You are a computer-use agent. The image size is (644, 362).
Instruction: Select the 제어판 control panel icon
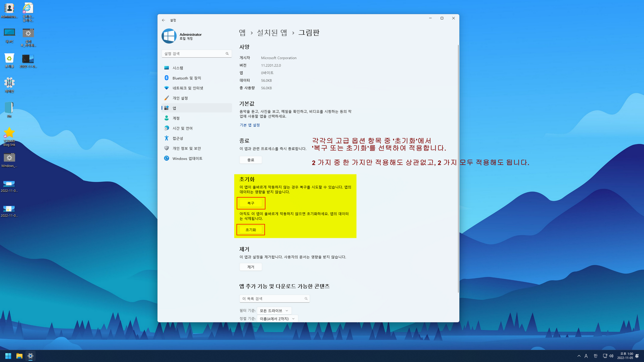click(9, 85)
